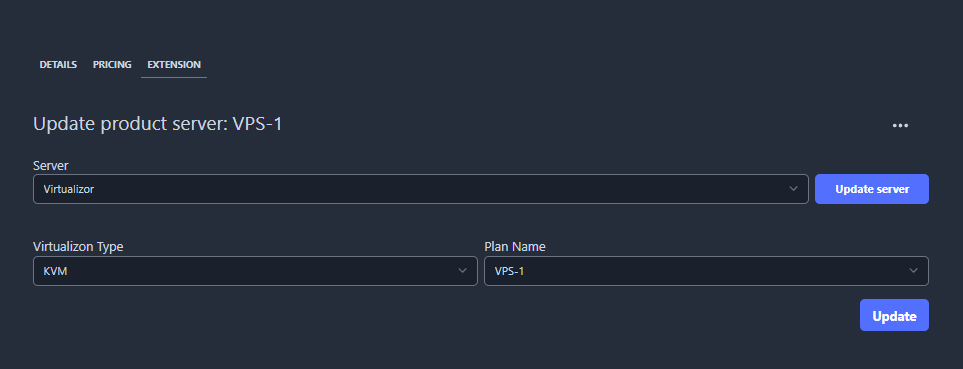Click the chevron arrow in Server dropdown
This screenshot has width=963, height=369.
(x=793, y=188)
